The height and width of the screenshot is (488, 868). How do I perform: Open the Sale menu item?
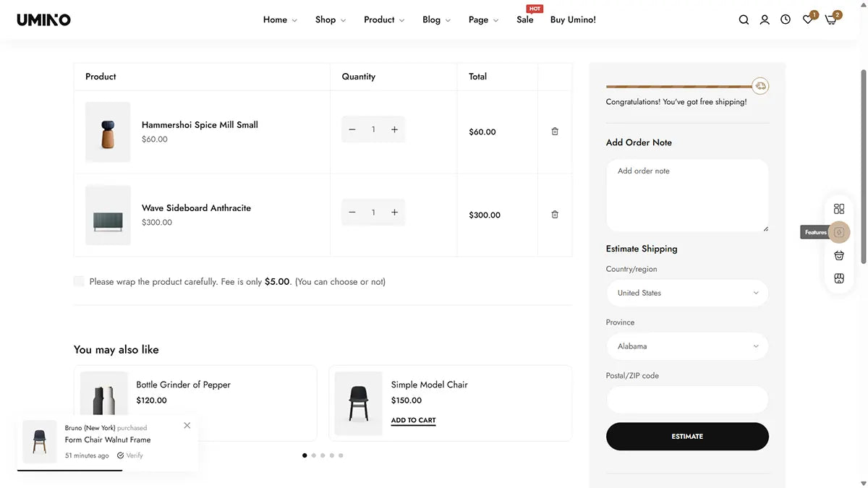click(525, 20)
